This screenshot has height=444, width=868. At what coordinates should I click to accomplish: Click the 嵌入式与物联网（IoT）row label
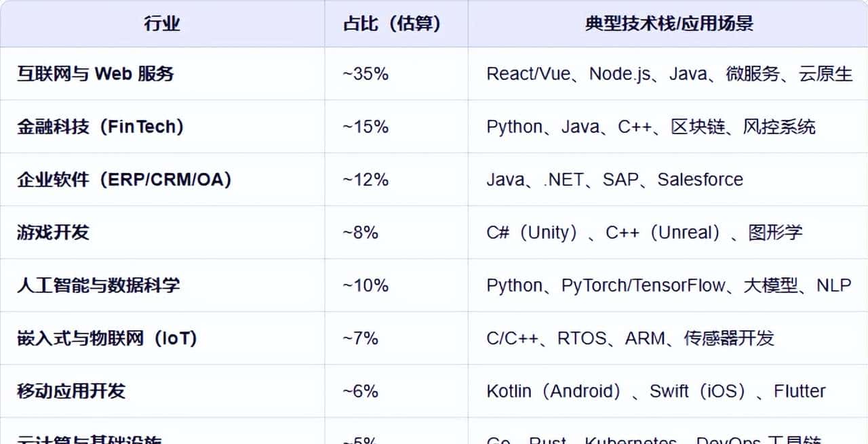click(107, 338)
